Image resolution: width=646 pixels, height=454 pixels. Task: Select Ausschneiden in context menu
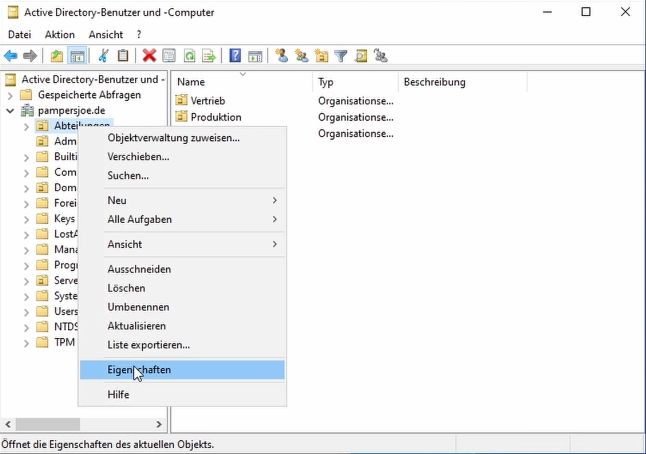coord(182,269)
